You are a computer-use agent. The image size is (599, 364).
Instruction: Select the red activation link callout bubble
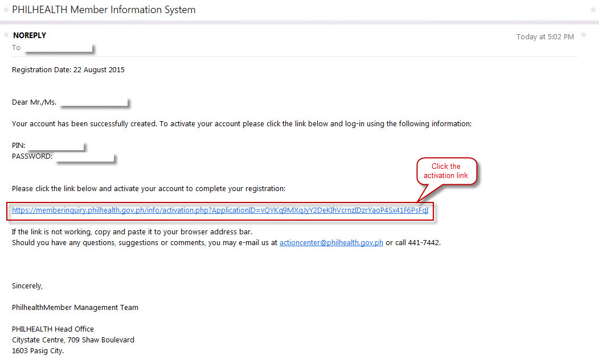pyautogui.click(x=447, y=170)
